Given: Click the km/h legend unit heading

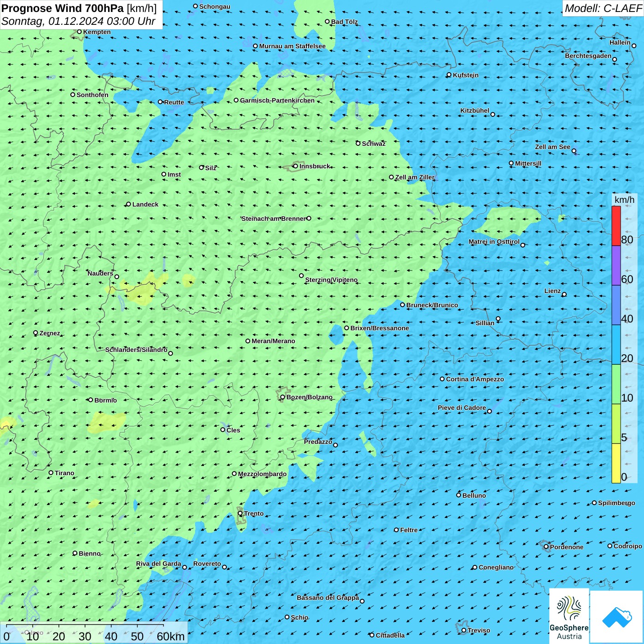Looking at the screenshot, I should click(624, 200).
